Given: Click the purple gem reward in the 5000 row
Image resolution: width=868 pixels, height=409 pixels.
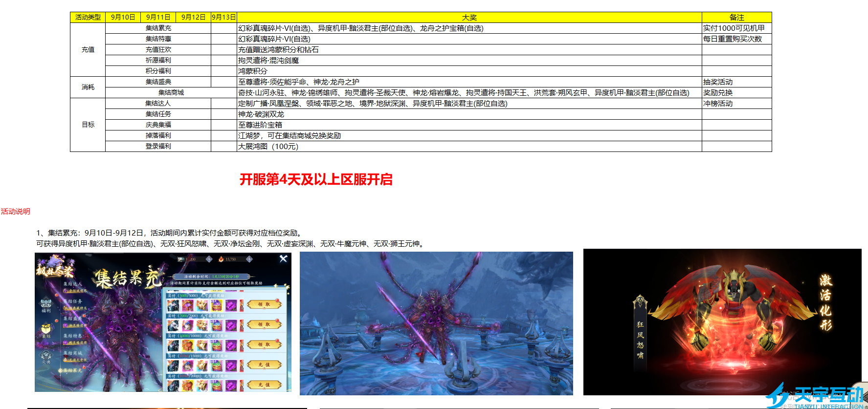Looking at the screenshot, I should (x=231, y=305).
